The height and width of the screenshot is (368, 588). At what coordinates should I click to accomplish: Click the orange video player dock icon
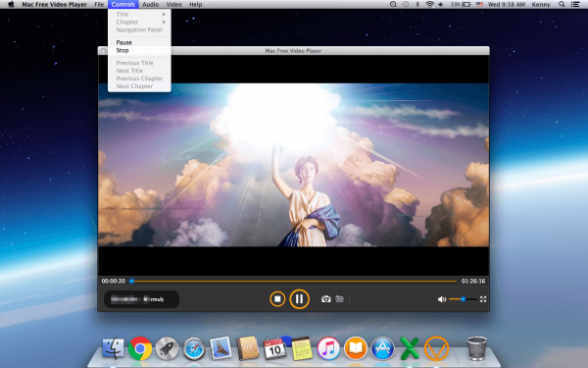coord(436,348)
